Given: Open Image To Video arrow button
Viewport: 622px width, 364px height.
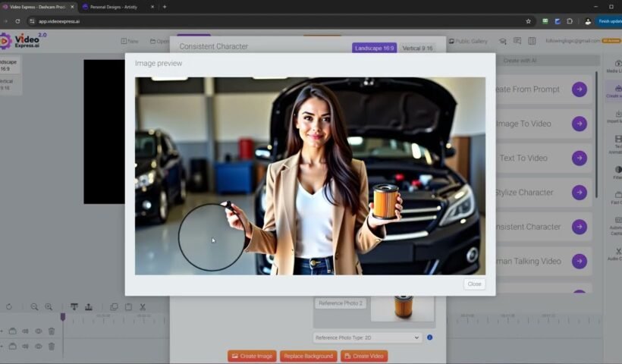Looking at the screenshot, I should [580, 124].
